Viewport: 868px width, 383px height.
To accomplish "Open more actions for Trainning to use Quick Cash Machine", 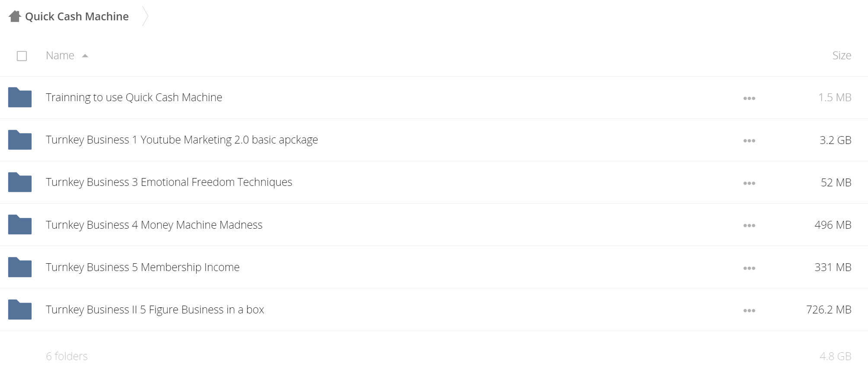I will (x=749, y=98).
